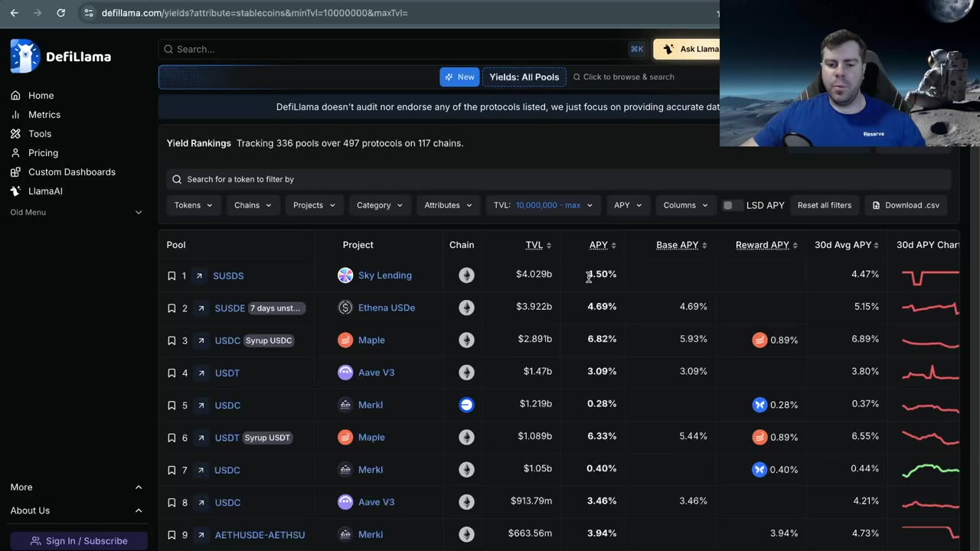This screenshot has width=980, height=551.
Task: Sort table by 30d Avg APY column
Action: [x=847, y=245]
